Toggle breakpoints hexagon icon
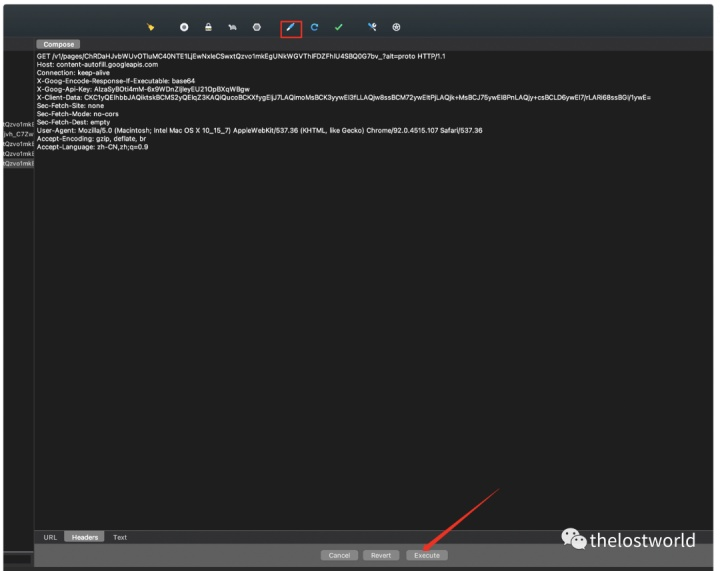720x571 pixels. (257, 27)
